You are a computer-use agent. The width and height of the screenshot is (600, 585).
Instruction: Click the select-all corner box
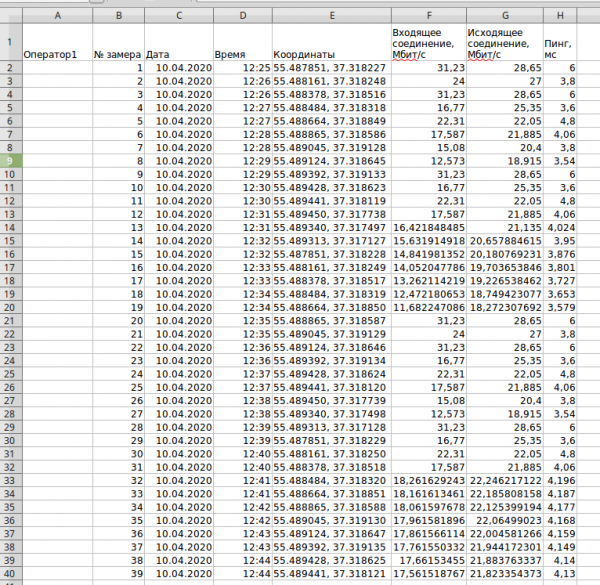coord(10,16)
